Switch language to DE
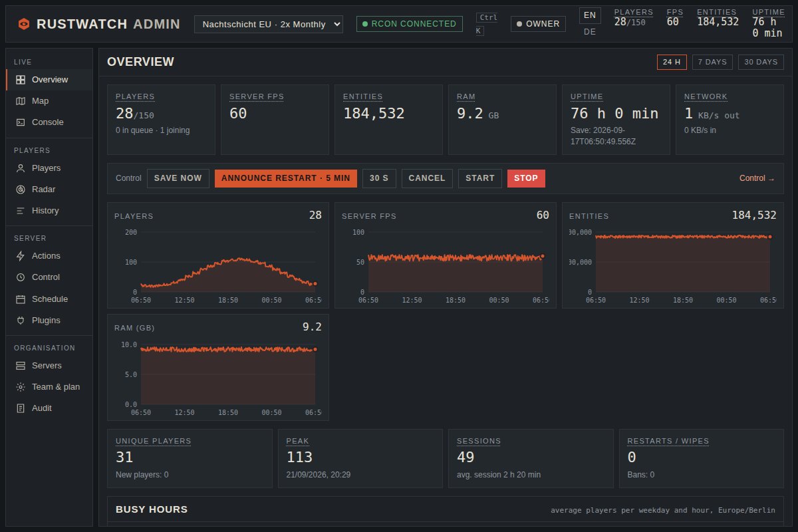 (x=590, y=32)
